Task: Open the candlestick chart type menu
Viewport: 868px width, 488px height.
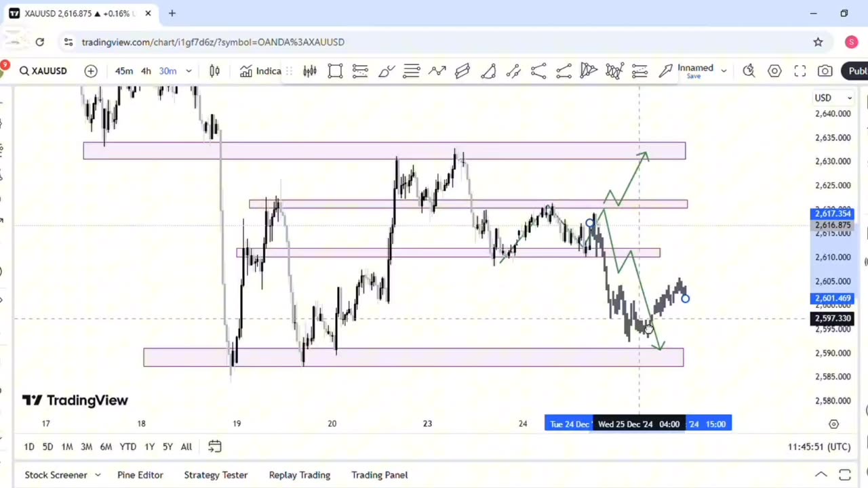Action: pyautogui.click(x=214, y=71)
